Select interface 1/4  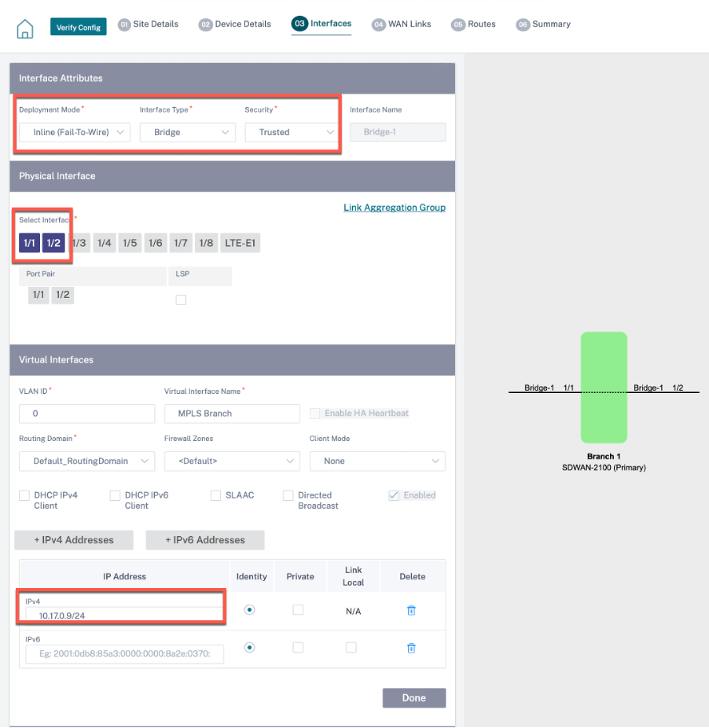click(105, 243)
